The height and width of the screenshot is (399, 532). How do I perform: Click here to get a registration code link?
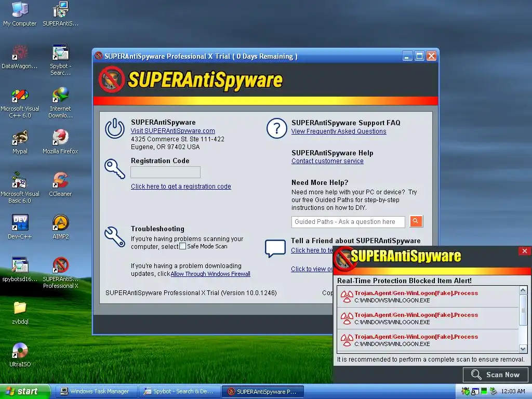181,187
